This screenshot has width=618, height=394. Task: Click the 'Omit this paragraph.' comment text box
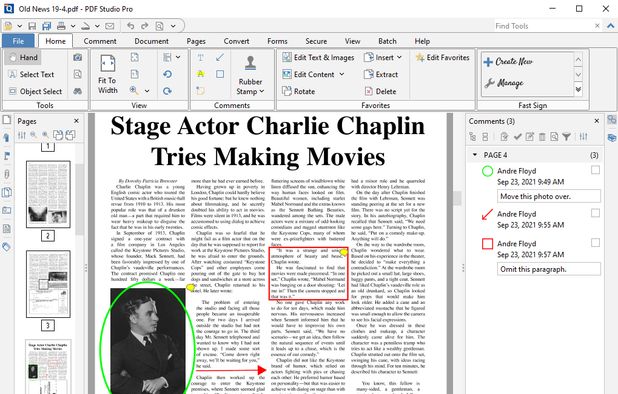coord(549,269)
